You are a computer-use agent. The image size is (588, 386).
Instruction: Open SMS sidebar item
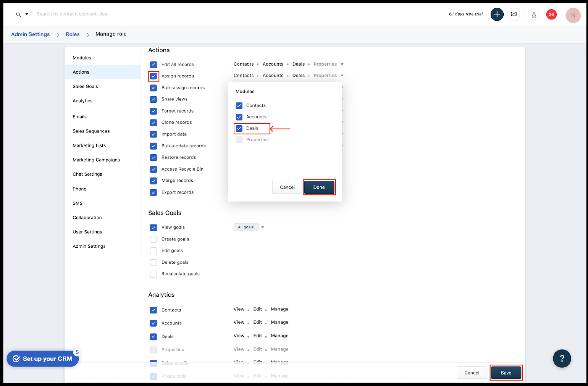click(x=103, y=203)
